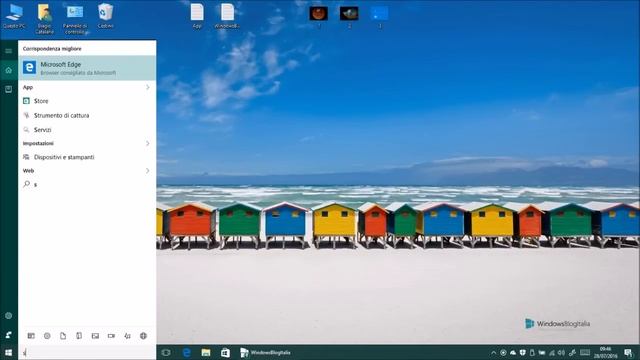Select Cestino recycle bin desktop icon
The image size is (640, 360).
coord(105,16)
